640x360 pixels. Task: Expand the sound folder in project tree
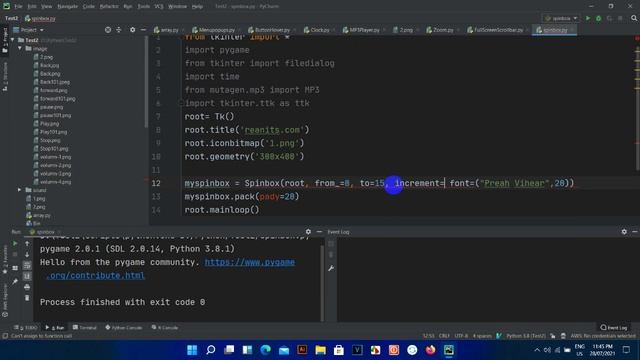point(20,190)
